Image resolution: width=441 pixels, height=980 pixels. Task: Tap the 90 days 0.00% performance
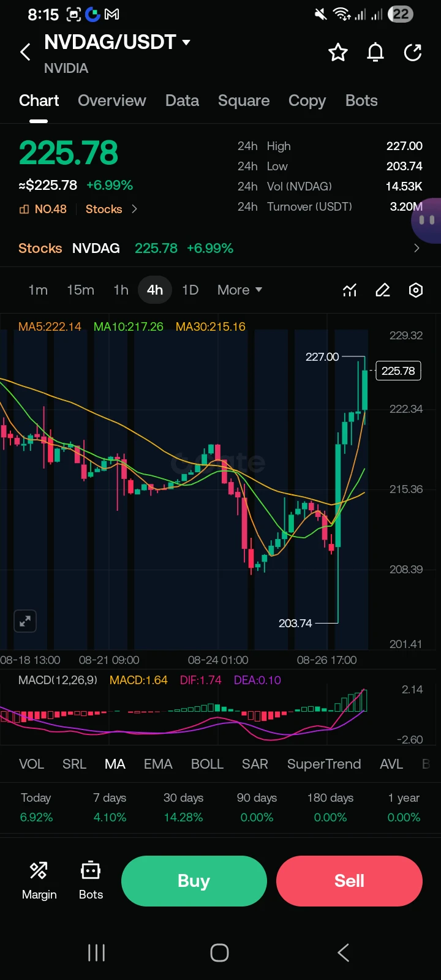[257, 807]
